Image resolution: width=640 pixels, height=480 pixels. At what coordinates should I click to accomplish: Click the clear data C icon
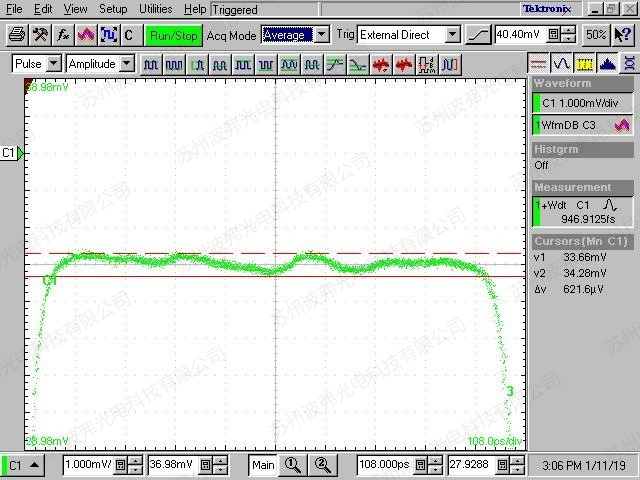coord(128,35)
